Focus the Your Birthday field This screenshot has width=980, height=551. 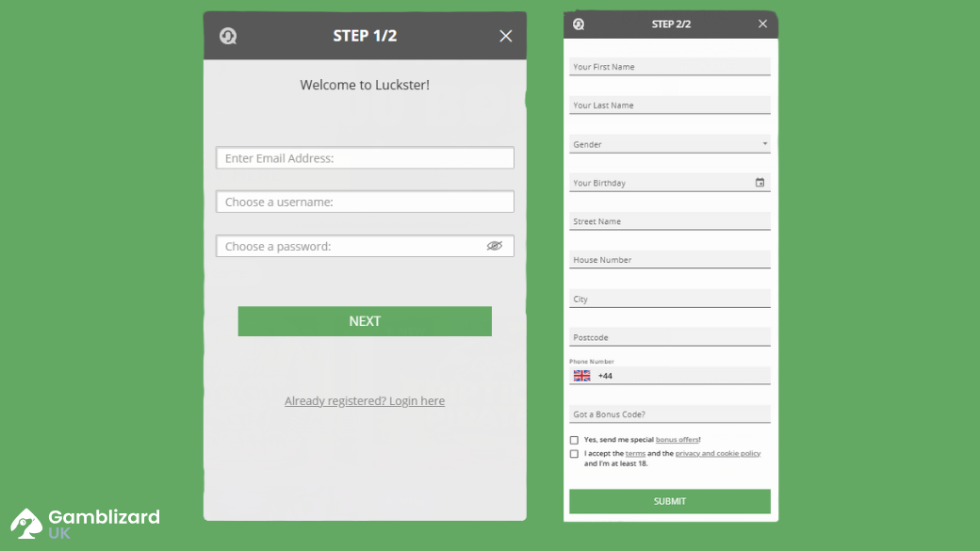670,183
